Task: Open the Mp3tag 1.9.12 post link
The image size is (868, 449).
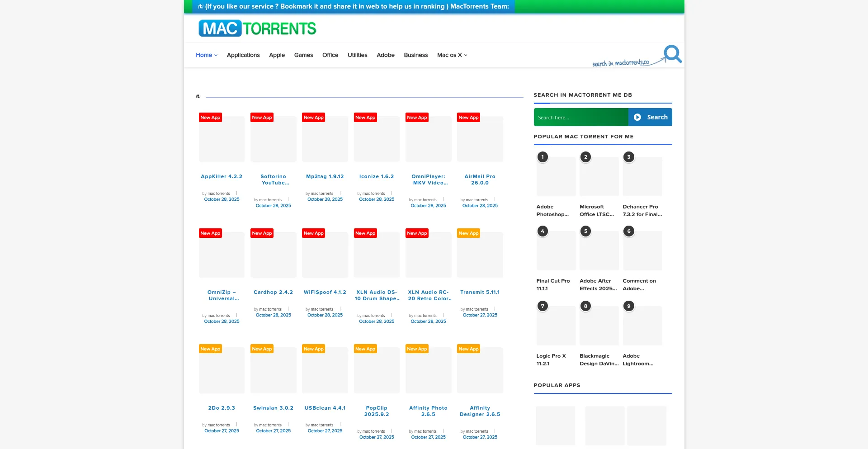Action: 325,176
